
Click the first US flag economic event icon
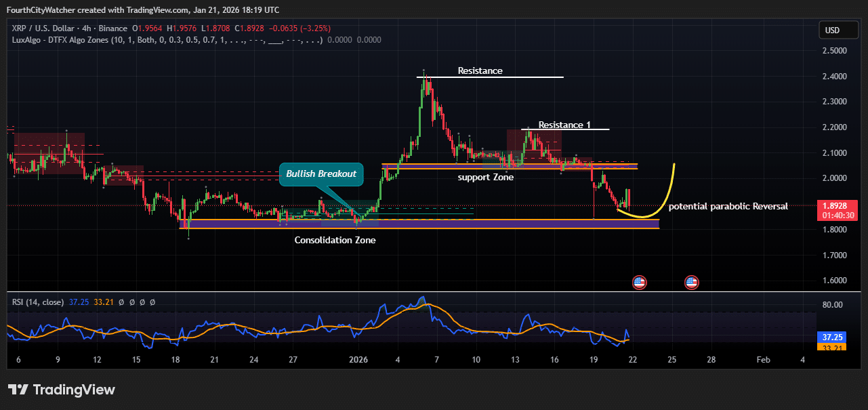pyautogui.click(x=639, y=282)
